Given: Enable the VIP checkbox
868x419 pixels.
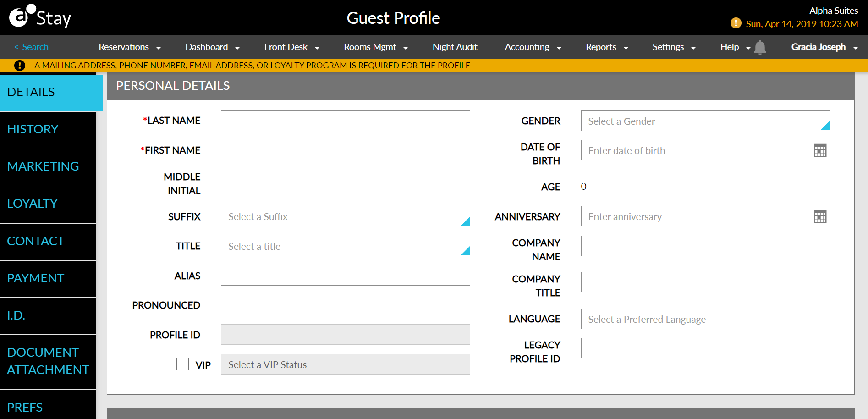Looking at the screenshot, I should (x=182, y=364).
